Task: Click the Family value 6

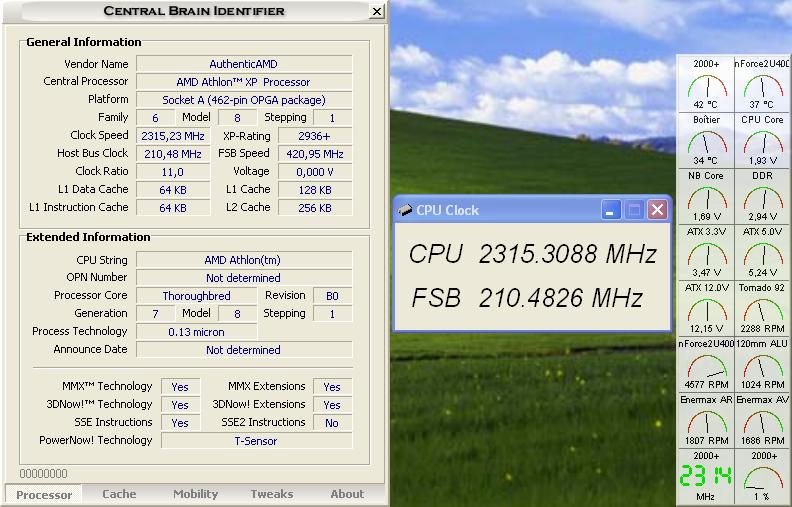Action: [156, 118]
